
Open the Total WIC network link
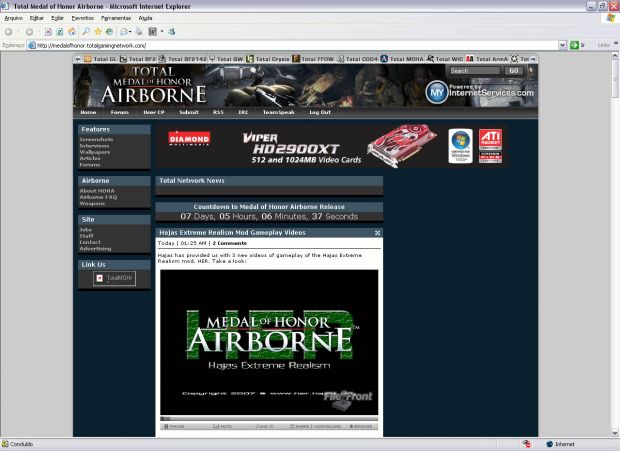click(x=445, y=59)
